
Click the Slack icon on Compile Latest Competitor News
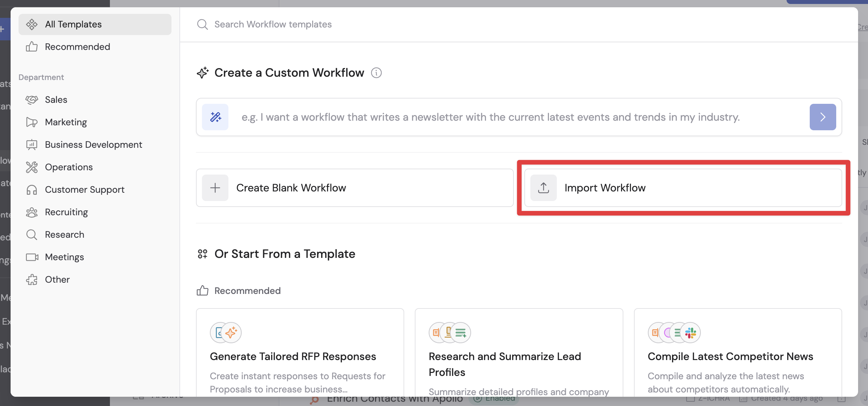[x=692, y=333]
